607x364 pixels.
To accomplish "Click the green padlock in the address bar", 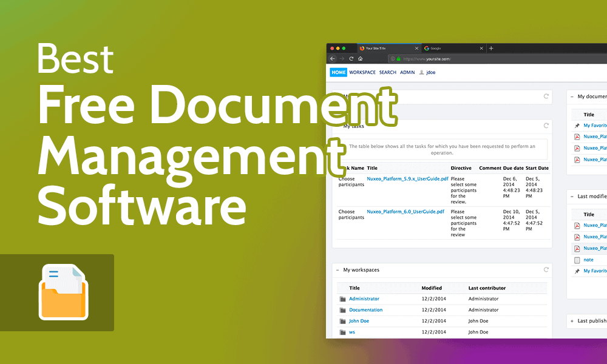I will point(398,59).
